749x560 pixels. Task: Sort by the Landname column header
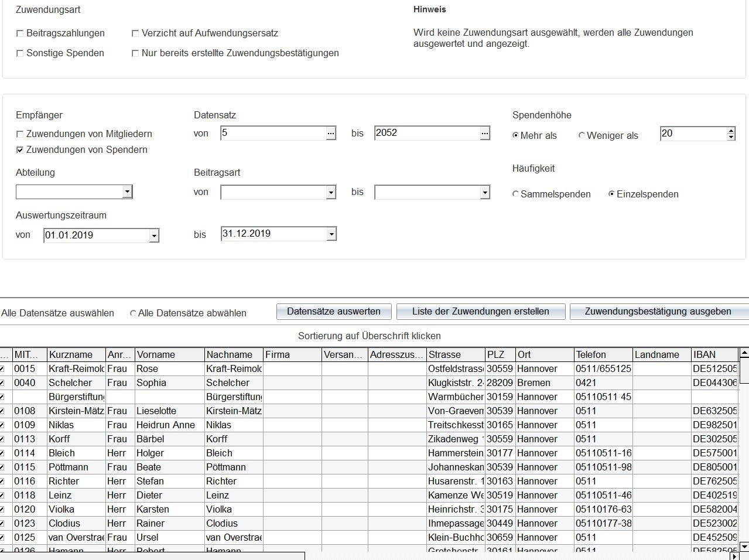[662, 354]
